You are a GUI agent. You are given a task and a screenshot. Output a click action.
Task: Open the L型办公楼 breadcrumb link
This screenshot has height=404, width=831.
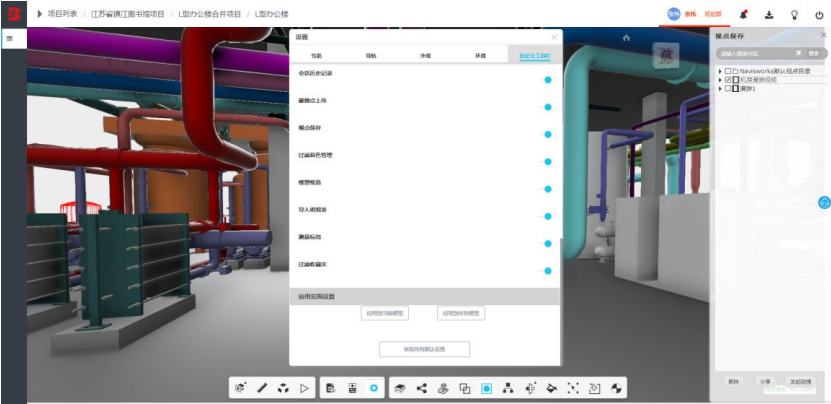click(271, 14)
